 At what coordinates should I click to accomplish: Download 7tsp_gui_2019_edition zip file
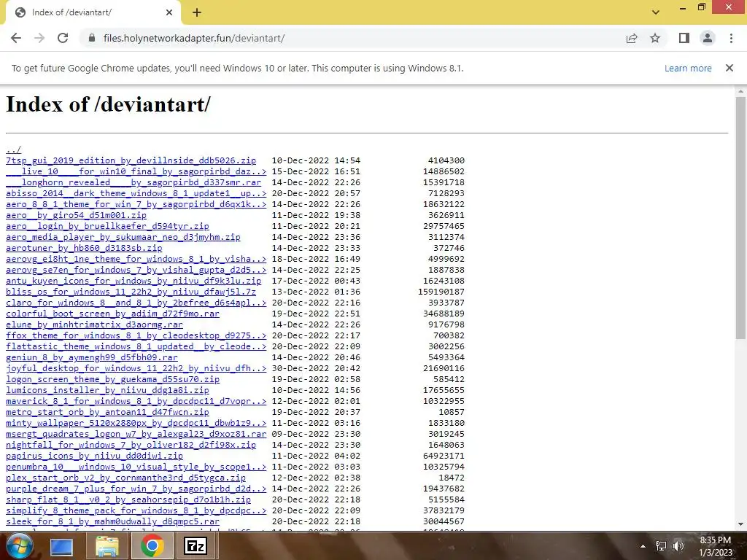click(131, 160)
